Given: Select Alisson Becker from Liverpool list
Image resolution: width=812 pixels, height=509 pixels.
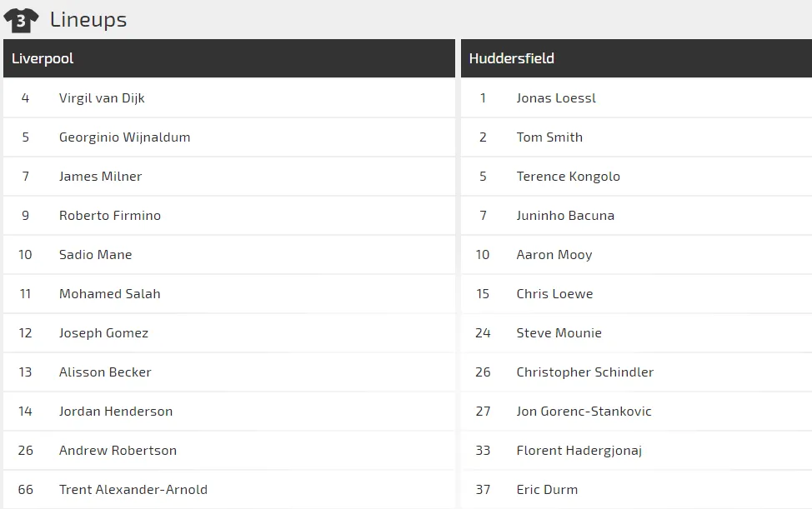Looking at the screenshot, I should tap(105, 372).
